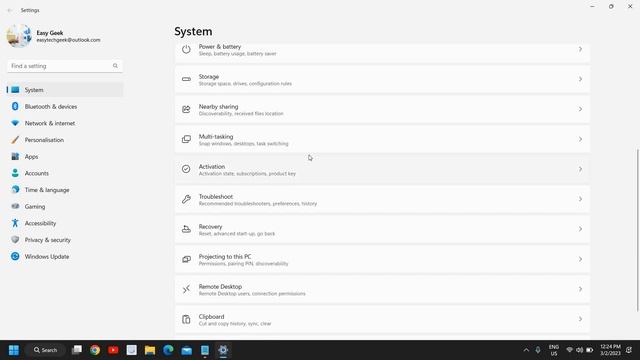Expand the Recovery chevron
Viewport: 640px width, 360px height.
click(x=580, y=229)
